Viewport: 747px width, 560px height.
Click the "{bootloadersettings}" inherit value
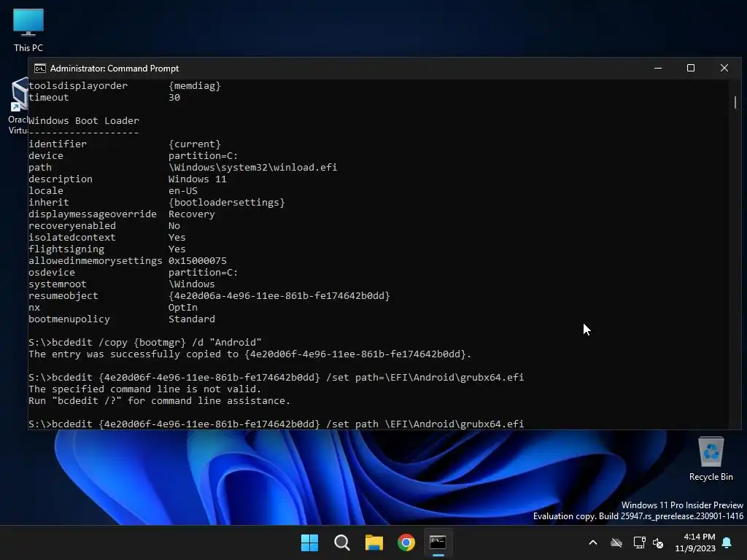click(x=227, y=203)
